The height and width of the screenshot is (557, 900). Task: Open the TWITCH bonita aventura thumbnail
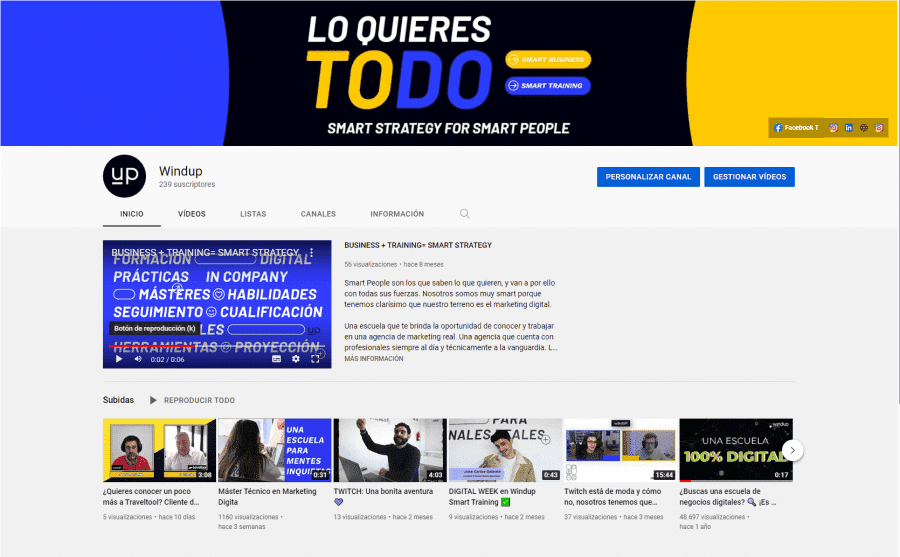(390, 450)
